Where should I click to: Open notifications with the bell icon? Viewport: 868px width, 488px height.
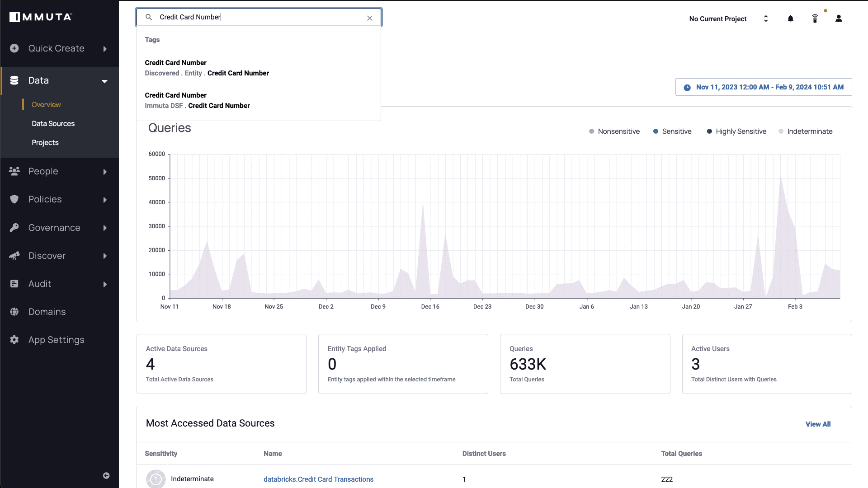790,19
